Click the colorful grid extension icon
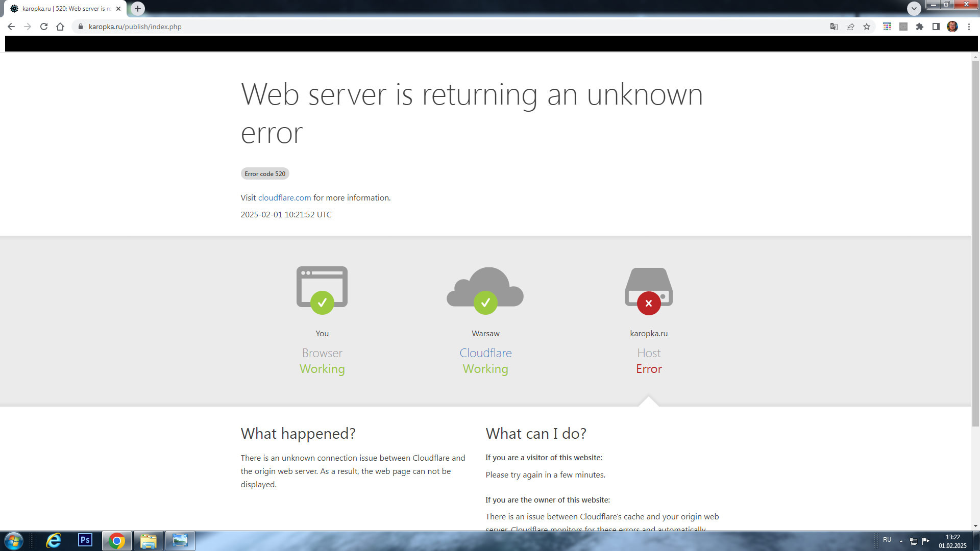The image size is (980, 551). pyautogui.click(x=887, y=27)
